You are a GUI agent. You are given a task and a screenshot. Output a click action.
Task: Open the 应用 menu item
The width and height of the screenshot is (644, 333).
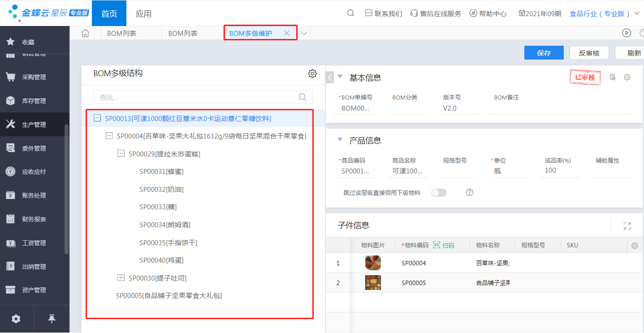click(143, 13)
